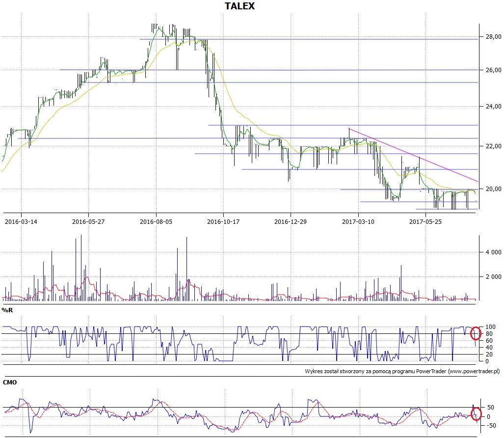
Task: Select the 2 000 volume axis label
Action: click(x=493, y=276)
